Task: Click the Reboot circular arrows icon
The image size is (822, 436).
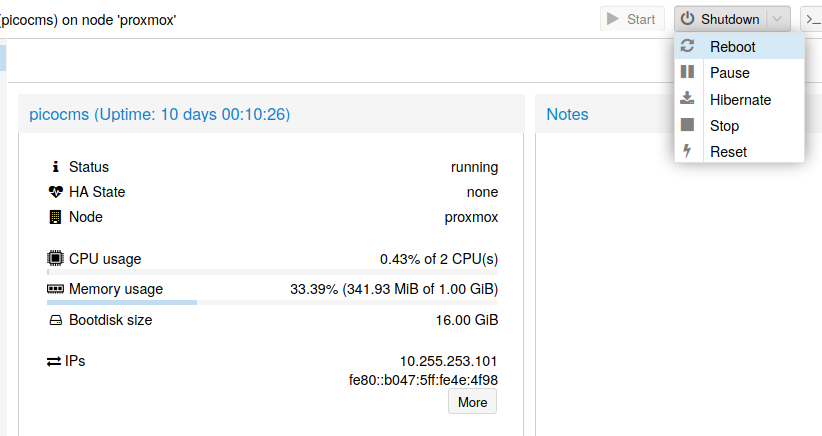Action: click(687, 47)
